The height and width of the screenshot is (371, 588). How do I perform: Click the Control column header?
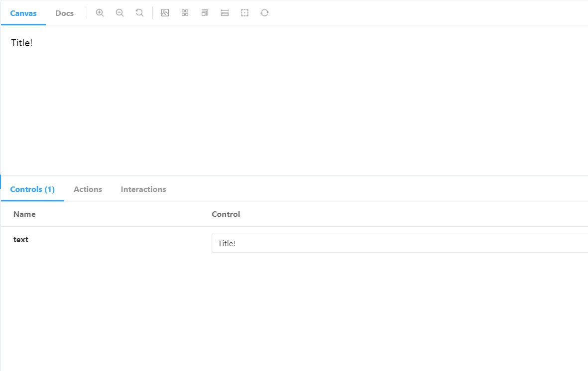[x=226, y=214]
